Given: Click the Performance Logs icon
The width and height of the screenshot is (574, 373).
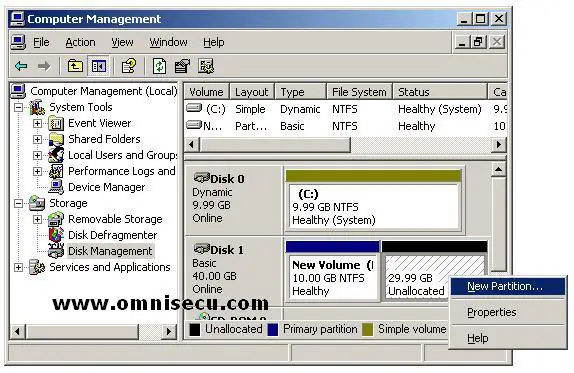Looking at the screenshot, I should (56, 171).
